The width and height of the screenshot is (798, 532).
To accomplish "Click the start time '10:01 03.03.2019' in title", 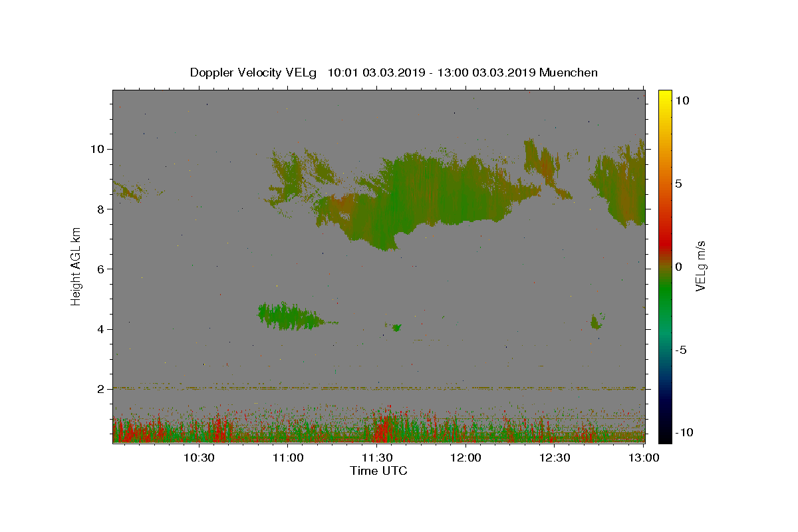I will 376,72.
